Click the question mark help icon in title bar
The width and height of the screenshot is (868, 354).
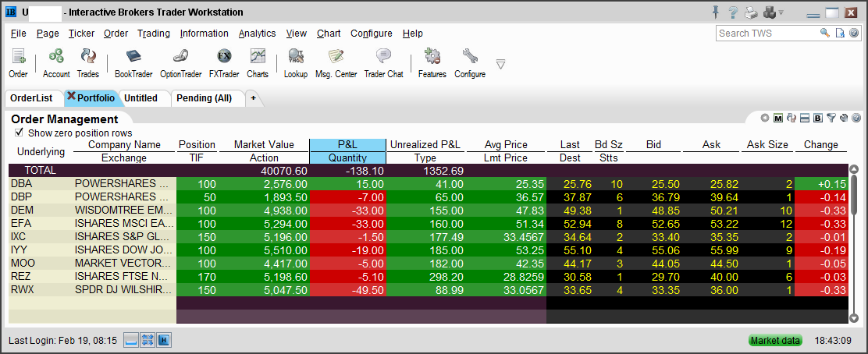point(734,12)
